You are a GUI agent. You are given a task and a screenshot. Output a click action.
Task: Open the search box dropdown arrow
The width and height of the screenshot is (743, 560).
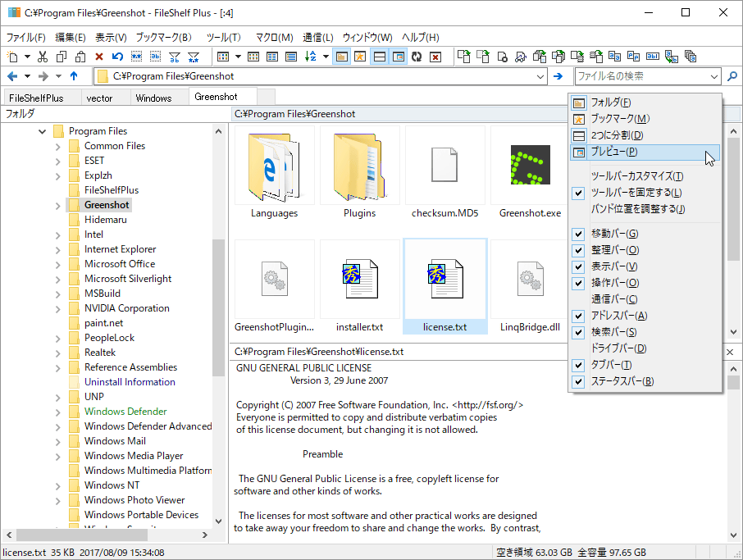point(714,76)
